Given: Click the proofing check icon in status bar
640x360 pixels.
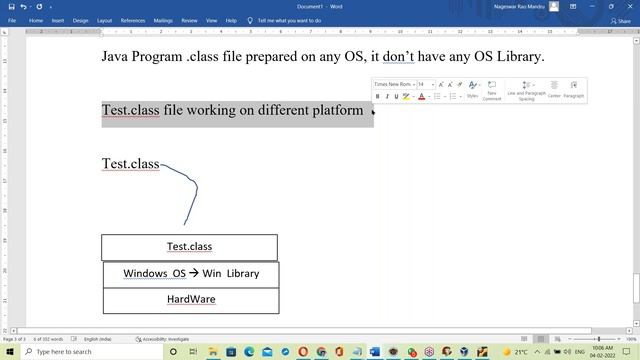Looking at the screenshot, I should [73, 339].
